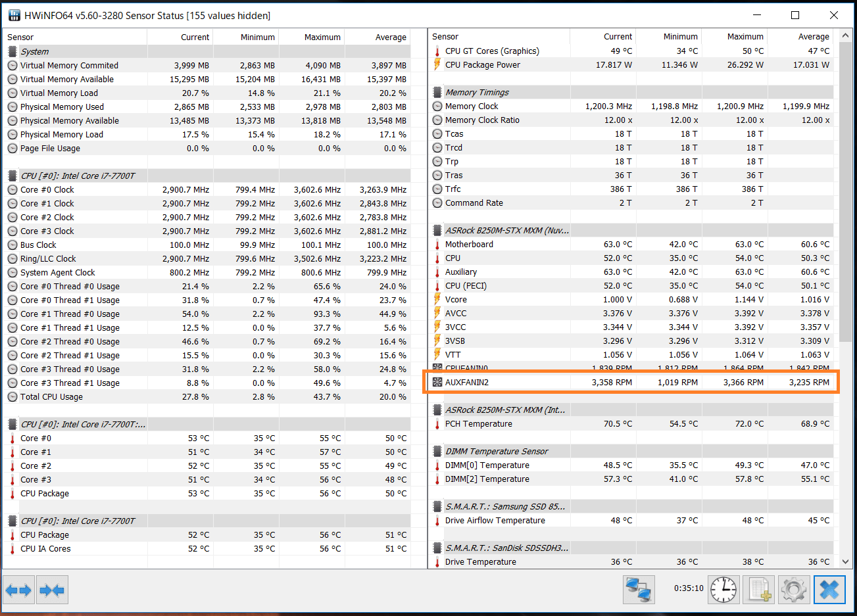Click the thermometer icon beside PCH Temperature

click(x=437, y=423)
